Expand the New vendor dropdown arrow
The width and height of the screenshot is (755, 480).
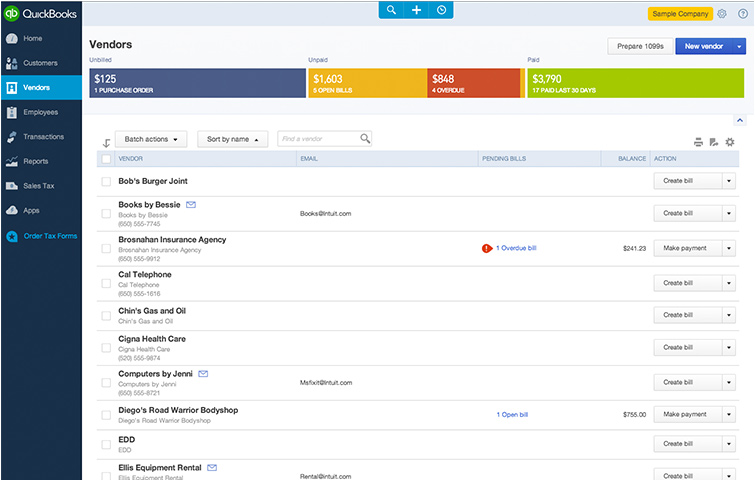click(x=739, y=46)
